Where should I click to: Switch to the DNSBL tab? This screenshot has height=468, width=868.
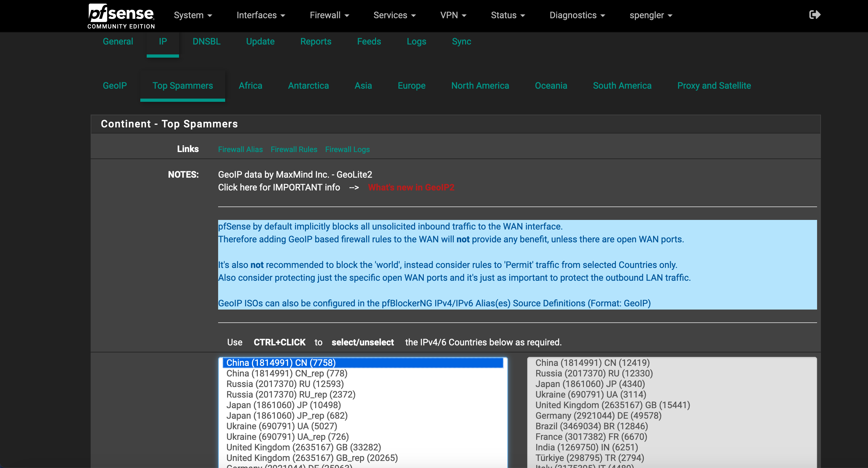(x=206, y=42)
